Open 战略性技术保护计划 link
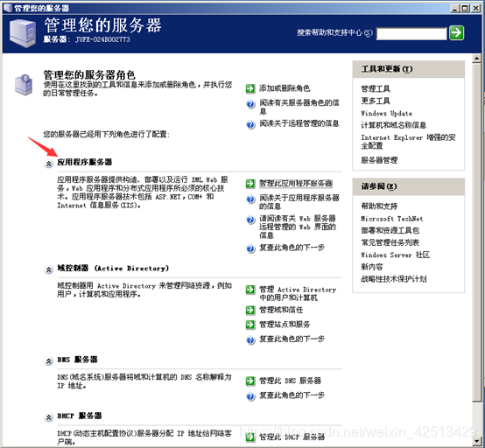 (x=394, y=279)
